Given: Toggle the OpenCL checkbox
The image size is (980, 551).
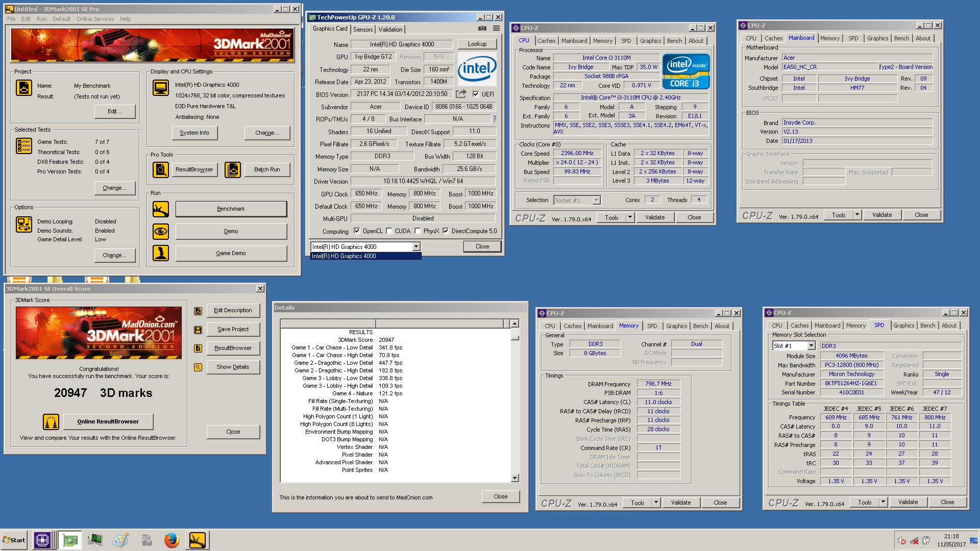Looking at the screenshot, I should pos(357,231).
